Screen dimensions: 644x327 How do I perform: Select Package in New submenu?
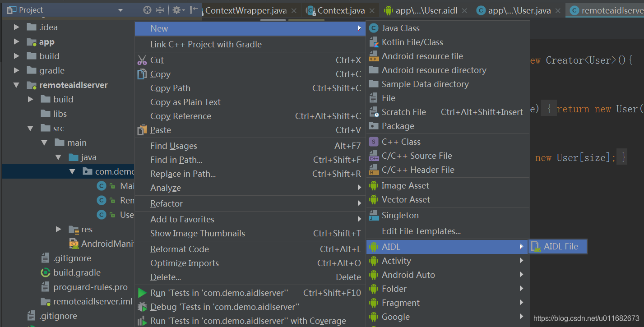(x=447, y=126)
